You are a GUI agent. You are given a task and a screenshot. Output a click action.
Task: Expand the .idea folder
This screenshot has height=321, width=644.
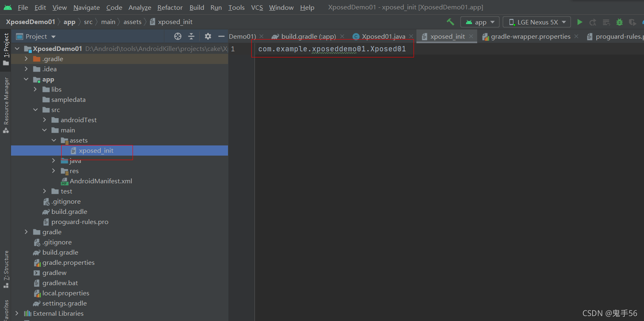point(26,69)
